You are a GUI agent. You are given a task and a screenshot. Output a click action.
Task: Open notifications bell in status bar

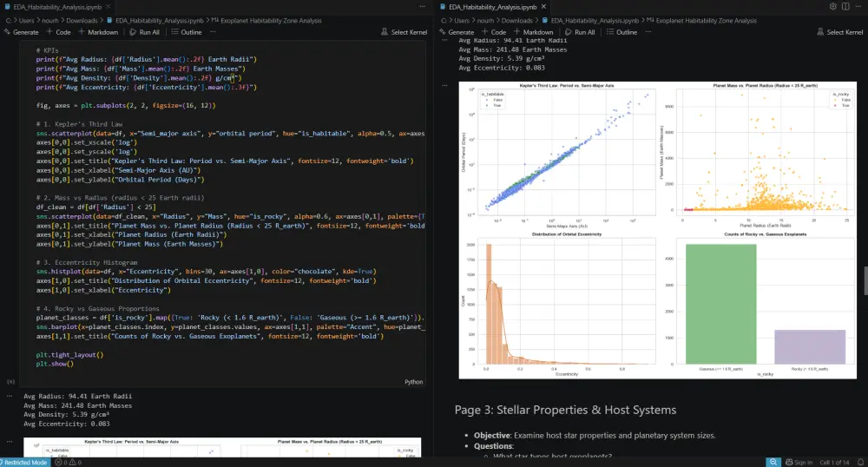pos(860,463)
